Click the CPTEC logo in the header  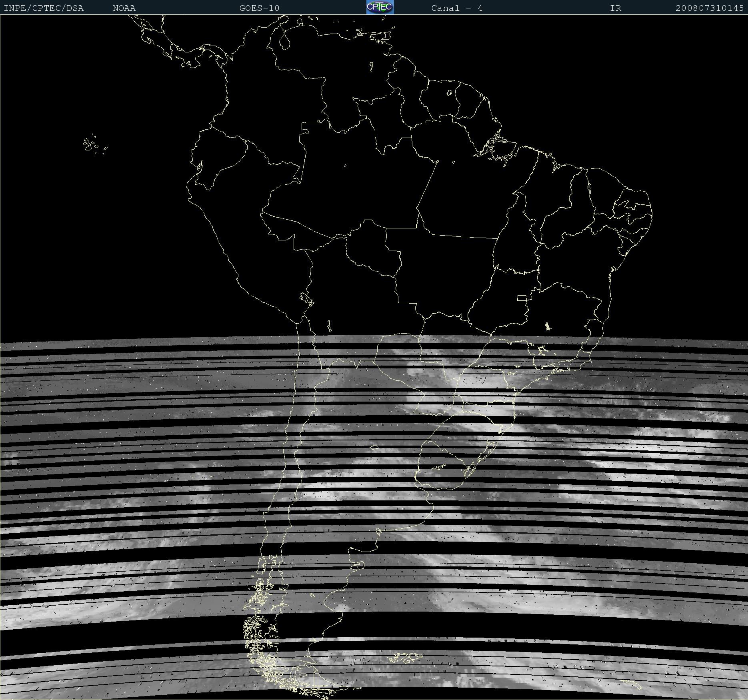(380, 7)
